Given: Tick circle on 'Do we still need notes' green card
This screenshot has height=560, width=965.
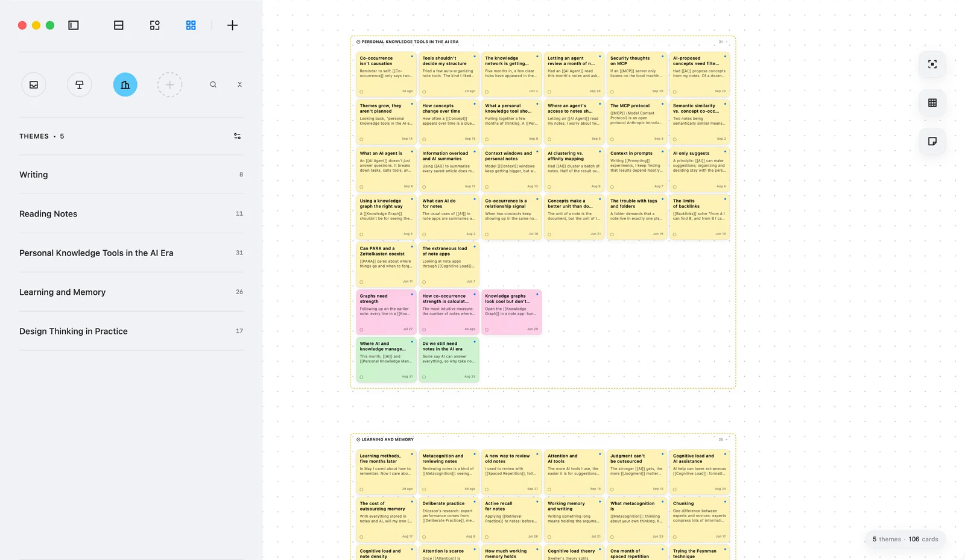Looking at the screenshot, I should tap(424, 377).
